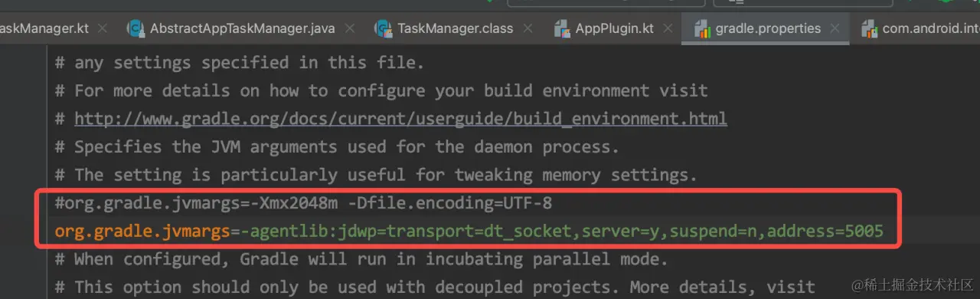
Task: Close the gradle.properties tab
Action: [x=835, y=29]
